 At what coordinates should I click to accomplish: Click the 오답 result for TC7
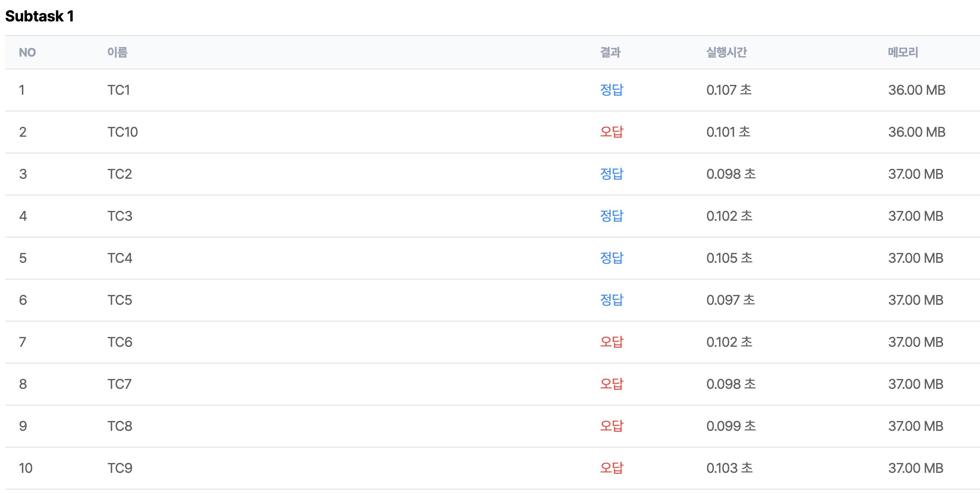[611, 384]
